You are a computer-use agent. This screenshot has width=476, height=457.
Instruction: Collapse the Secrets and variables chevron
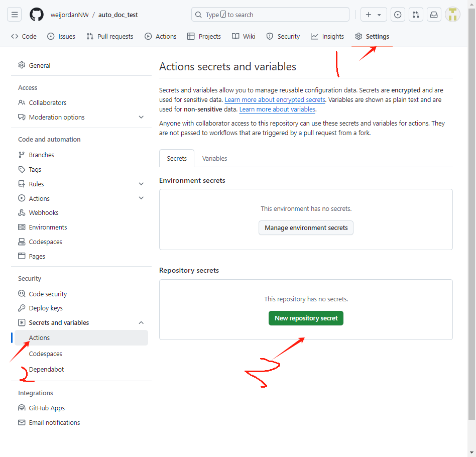click(141, 322)
